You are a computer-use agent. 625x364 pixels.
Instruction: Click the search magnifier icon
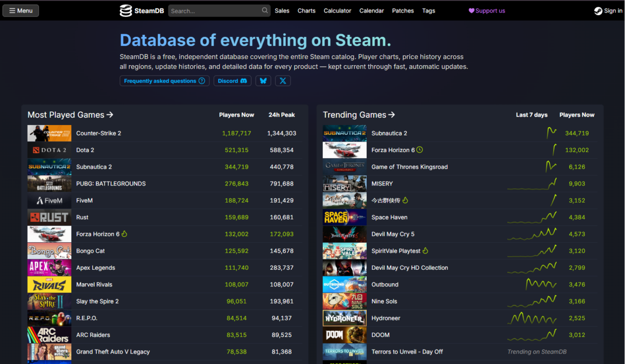tap(265, 10)
